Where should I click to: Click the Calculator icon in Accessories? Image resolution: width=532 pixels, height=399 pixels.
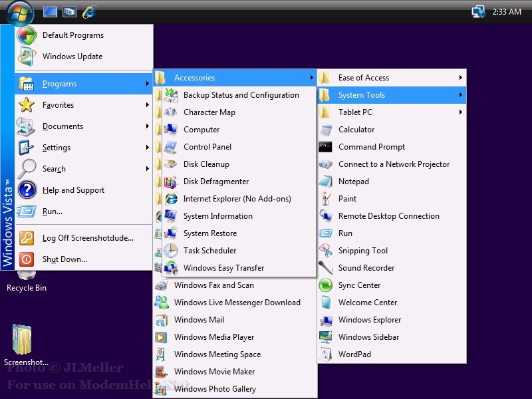click(326, 130)
